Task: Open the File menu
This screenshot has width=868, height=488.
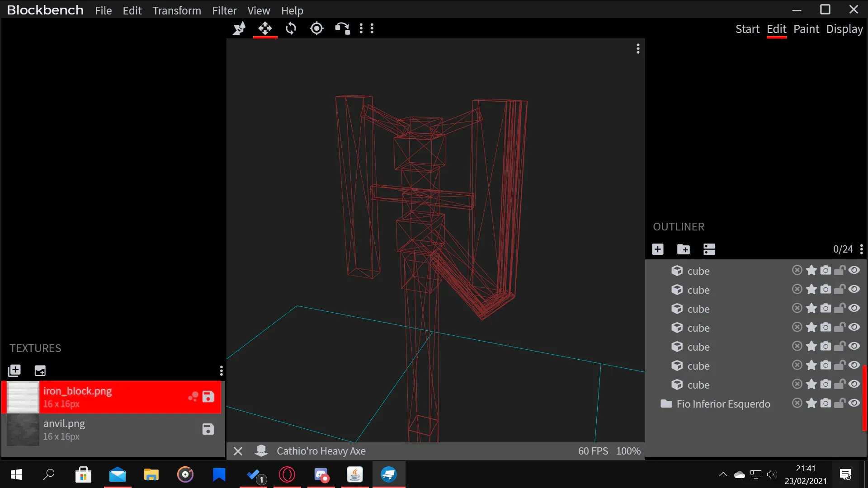Action: point(103,10)
